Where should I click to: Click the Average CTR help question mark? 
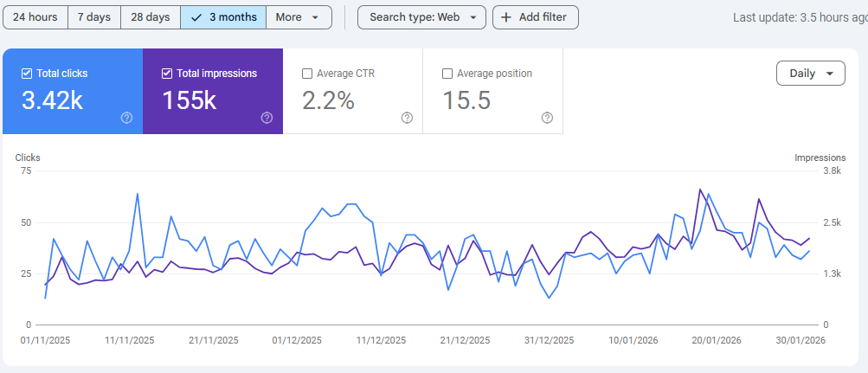tap(407, 118)
